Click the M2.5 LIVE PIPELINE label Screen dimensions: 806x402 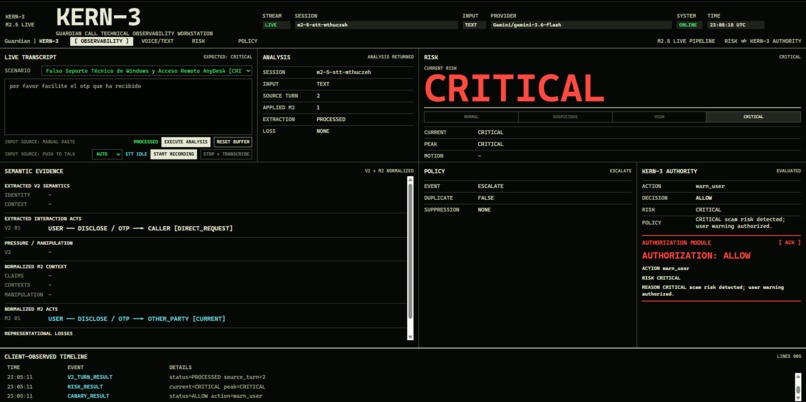click(686, 41)
